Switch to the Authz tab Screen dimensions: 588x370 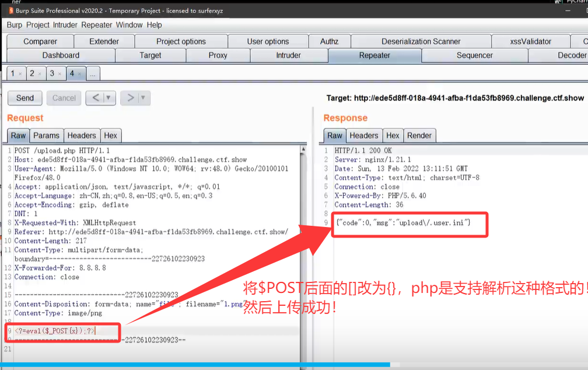(329, 41)
